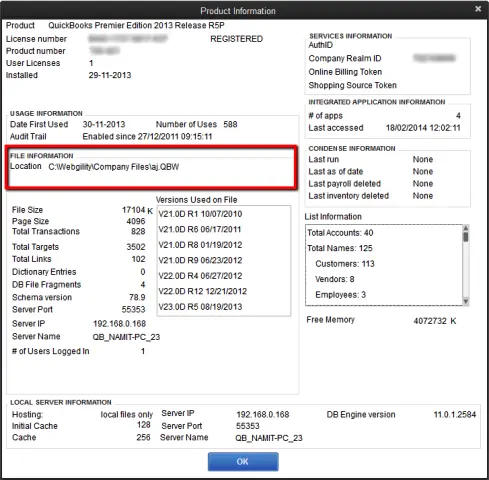
Task: Click Page Size value 4096
Action: [x=136, y=221]
